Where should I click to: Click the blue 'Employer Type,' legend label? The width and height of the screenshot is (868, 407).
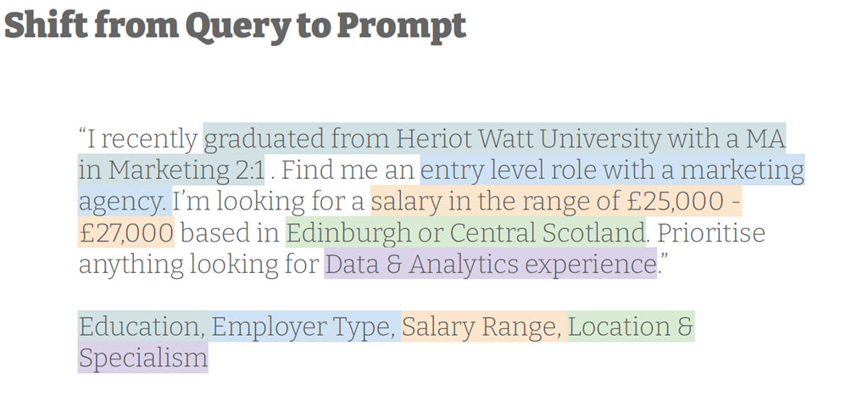pyautogui.click(x=305, y=326)
